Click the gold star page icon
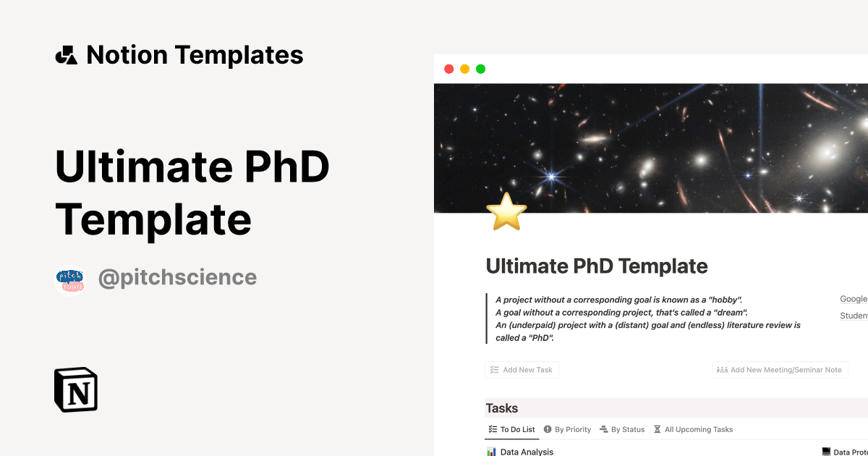Viewport: 868px width, 456px height. [506, 211]
